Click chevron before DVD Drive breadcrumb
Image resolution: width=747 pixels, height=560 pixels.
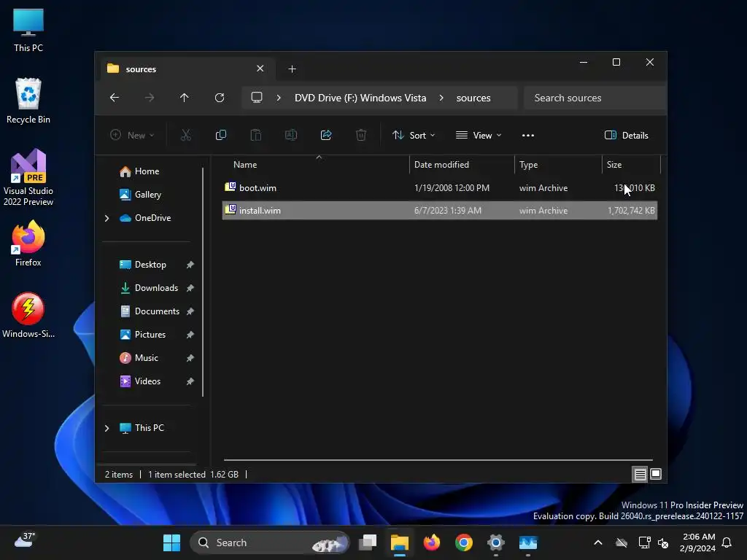tap(279, 98)
